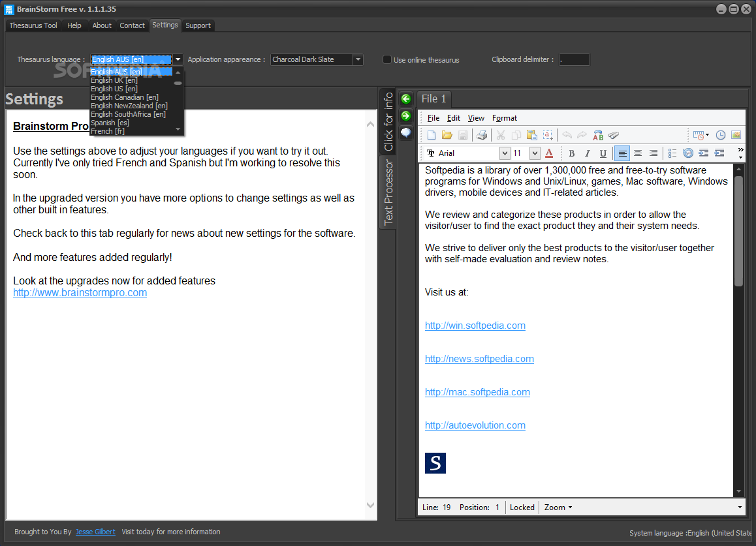Click the clock insert-time icon

(x=720, y=136)
